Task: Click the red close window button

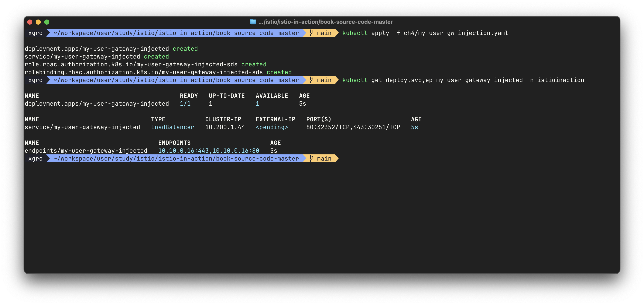Action: coord(30,22)
